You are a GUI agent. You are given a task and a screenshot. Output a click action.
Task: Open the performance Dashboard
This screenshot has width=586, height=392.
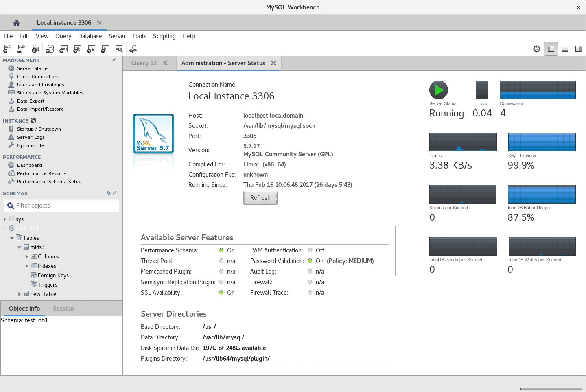(29, 165)
